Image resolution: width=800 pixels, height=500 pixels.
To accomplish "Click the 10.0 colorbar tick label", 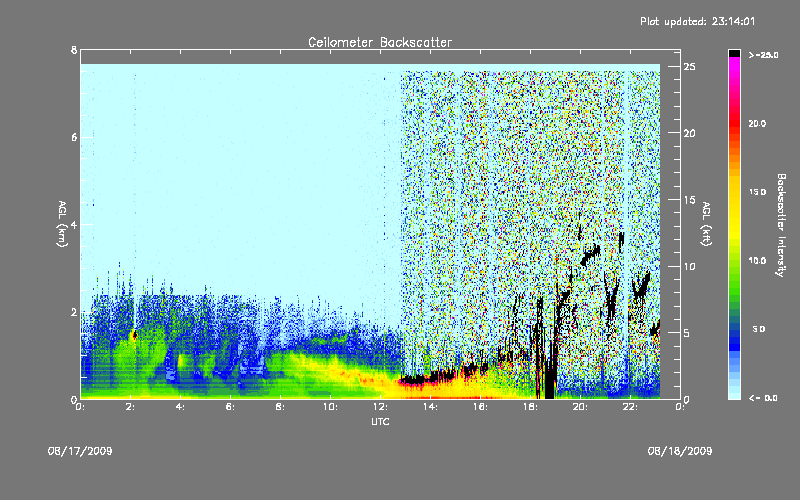I will 757,261.
